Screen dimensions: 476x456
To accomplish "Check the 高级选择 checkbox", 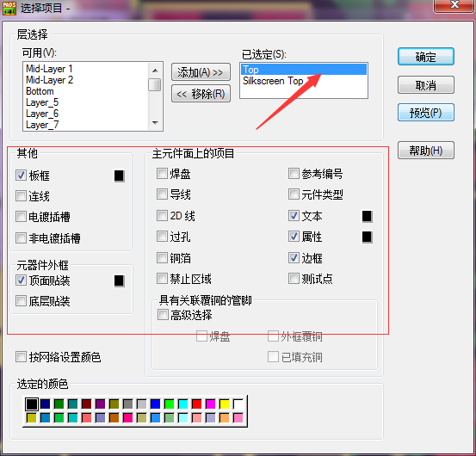I will click(x=163, y=315).
